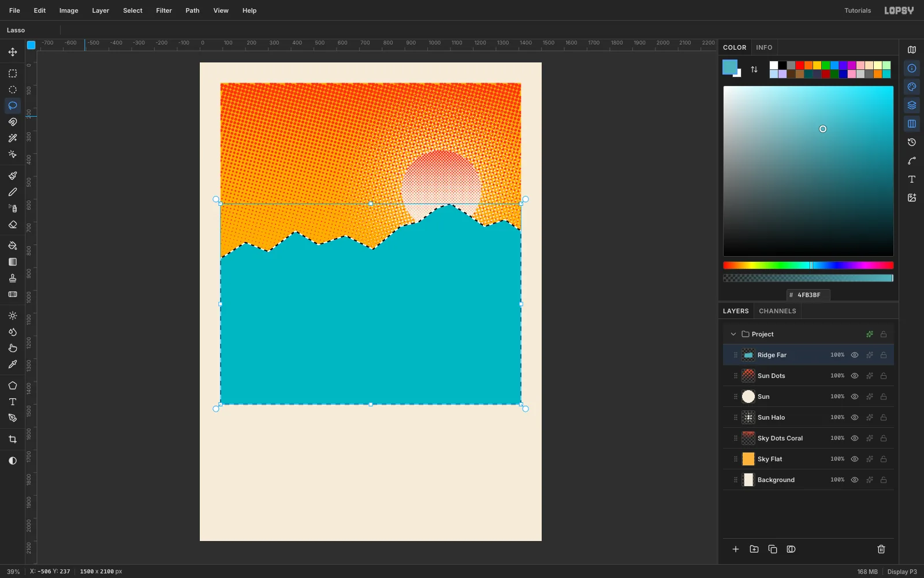This screenshot has width=924, height=578.
Task: Swap foreground and background colors
Action: pyautogui.click(x=754, y=69)
